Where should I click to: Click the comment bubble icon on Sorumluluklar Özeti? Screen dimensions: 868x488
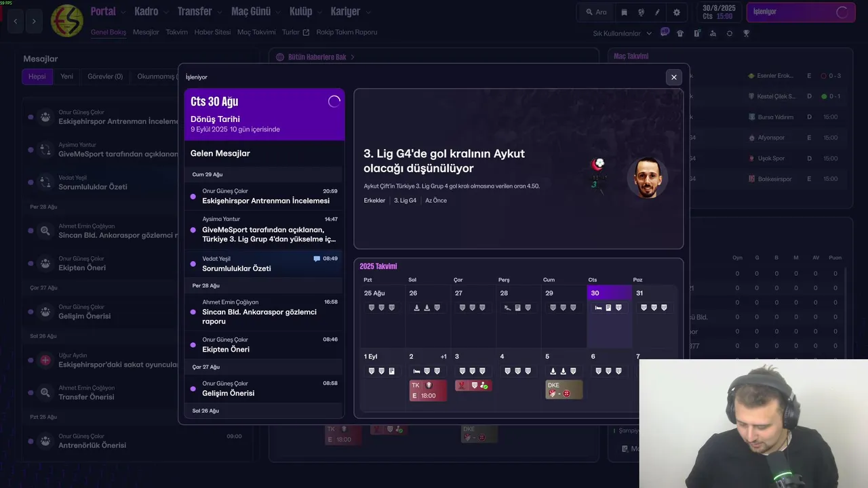pyautogui.click(x=317, y=258)
